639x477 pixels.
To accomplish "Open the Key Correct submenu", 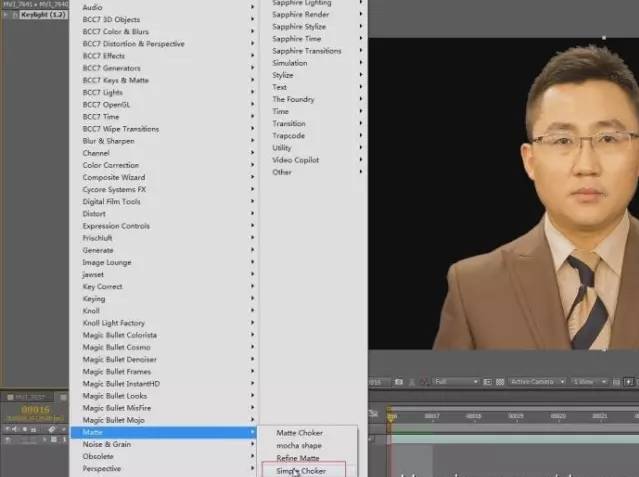I will (163, 287).
